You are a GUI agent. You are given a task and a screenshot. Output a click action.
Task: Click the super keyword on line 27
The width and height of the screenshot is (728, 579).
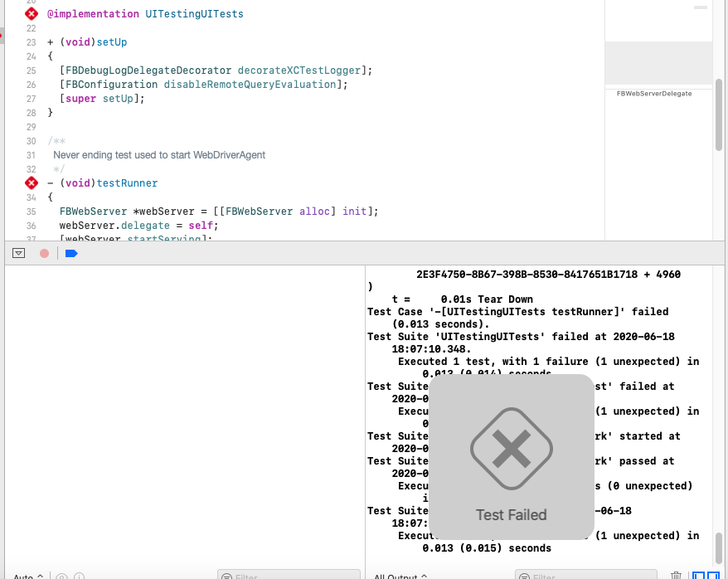click(80, 99)
